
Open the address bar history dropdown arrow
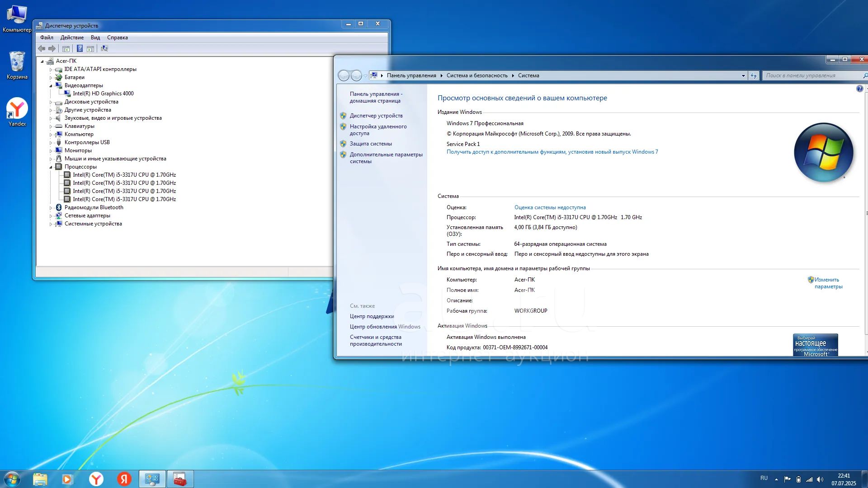click(x=743, y=75)
